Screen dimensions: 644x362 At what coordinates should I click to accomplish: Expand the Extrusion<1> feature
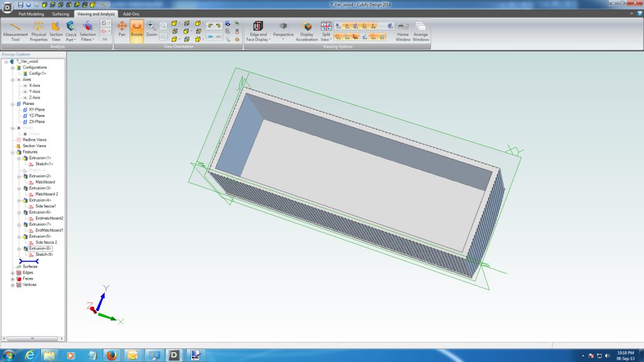tap(18, 158)
